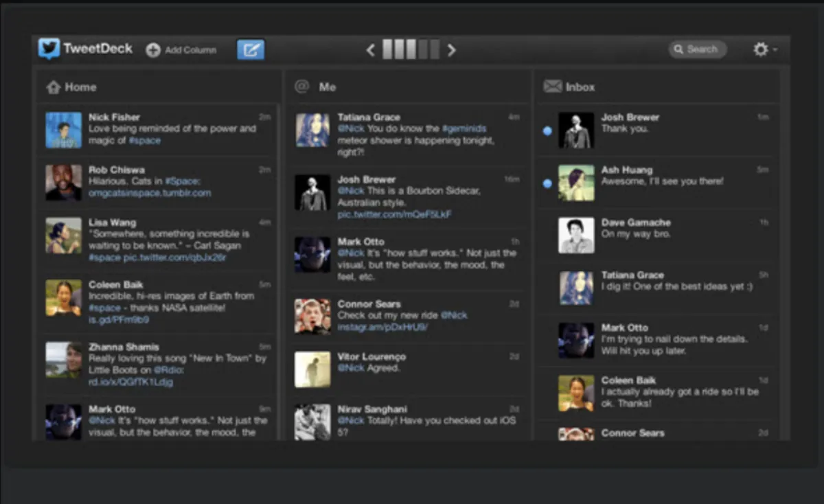Click the Vitor Lourenço name
The width and height of the screenshot is (824, 504).
pos(371,357)
